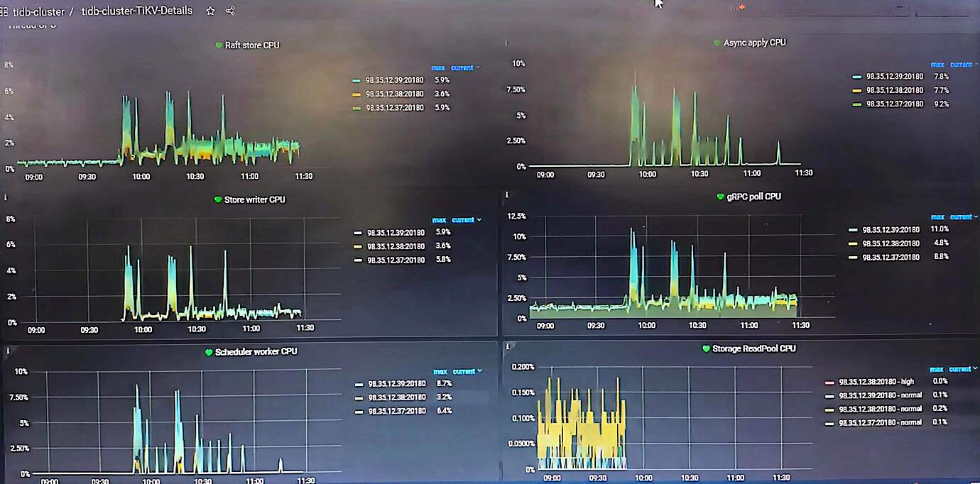Toggle 98.35.12.39:20180 series in gRPC poll CPU legend
The width and height of the screenshot is (980, 484).
(x=891, y=230)
